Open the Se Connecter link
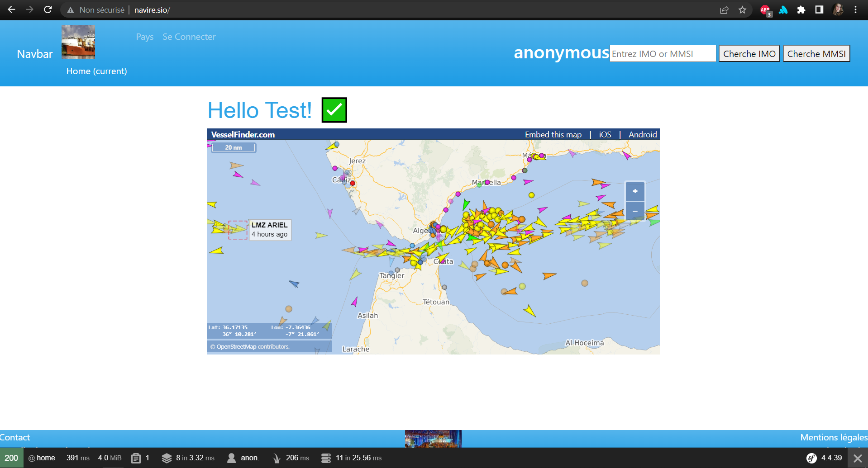This screenshot has height=468, width=868. (x=189, y=37)
